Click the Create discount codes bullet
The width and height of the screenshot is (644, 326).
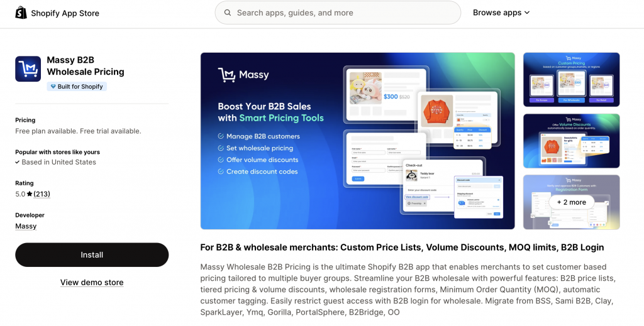coord(262,171)
